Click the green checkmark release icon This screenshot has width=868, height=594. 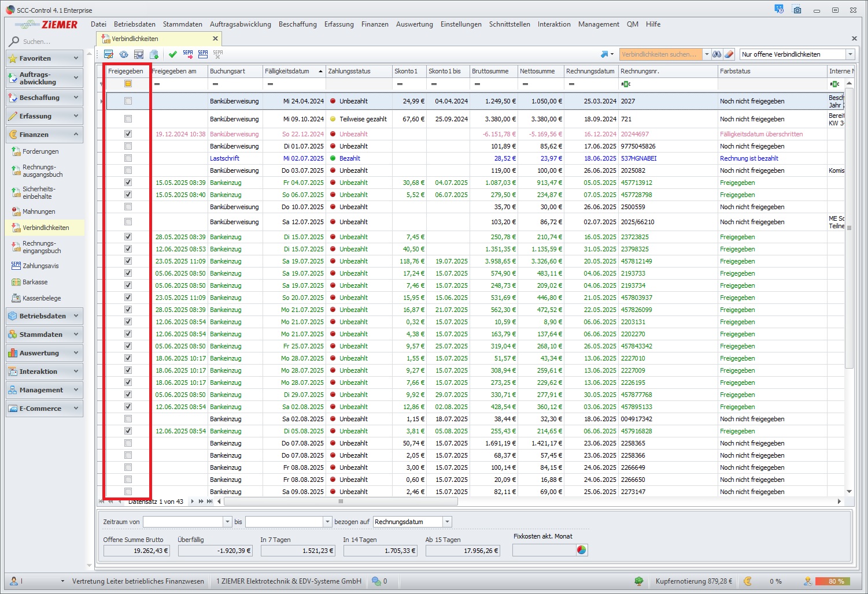pyautogui.click(x=173, y=54)
